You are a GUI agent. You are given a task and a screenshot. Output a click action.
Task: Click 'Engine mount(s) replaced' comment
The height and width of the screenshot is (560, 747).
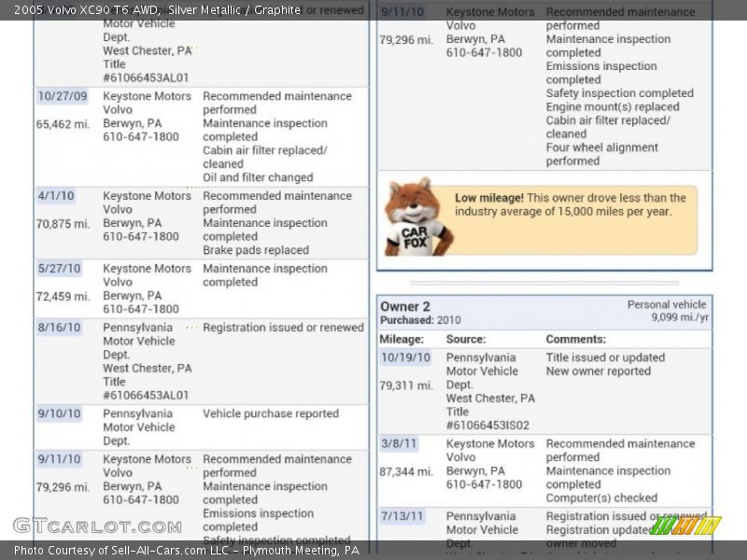[x=613, y=107]
